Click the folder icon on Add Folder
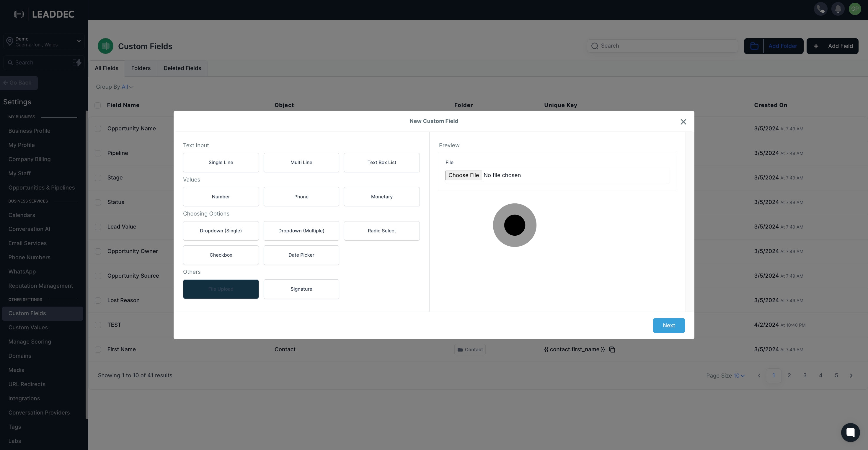 754,46
